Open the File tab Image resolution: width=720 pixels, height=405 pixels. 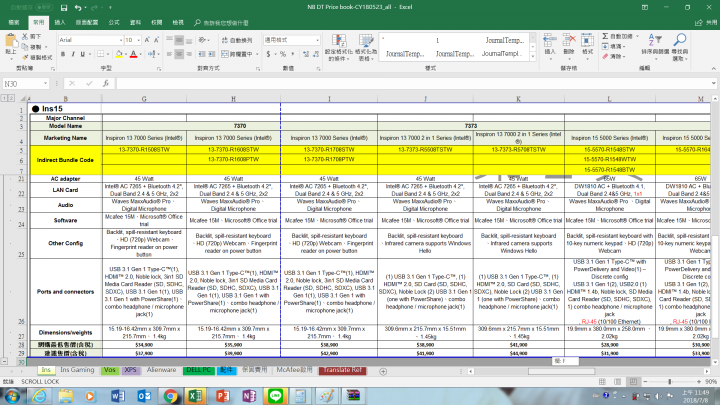pyautogui.click(x=14, y=22)
